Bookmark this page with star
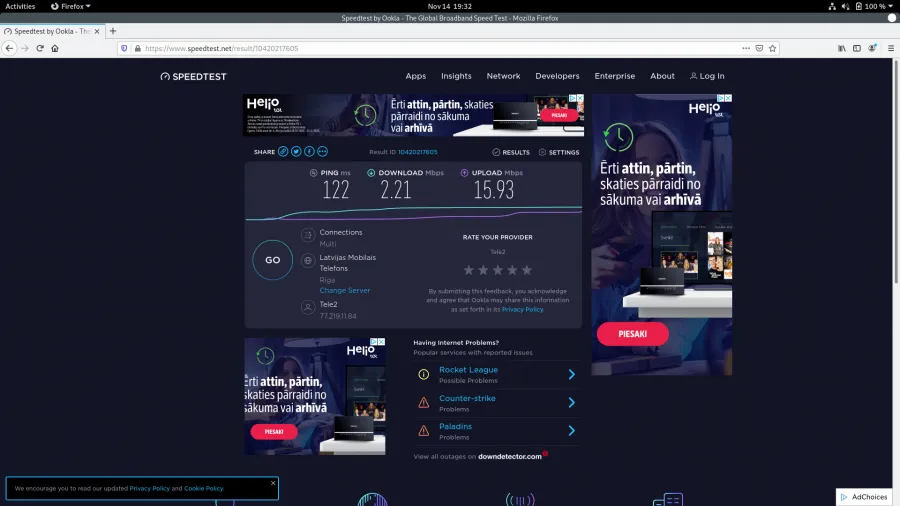Viewport: 900px width, 506px height. point(773,48)
